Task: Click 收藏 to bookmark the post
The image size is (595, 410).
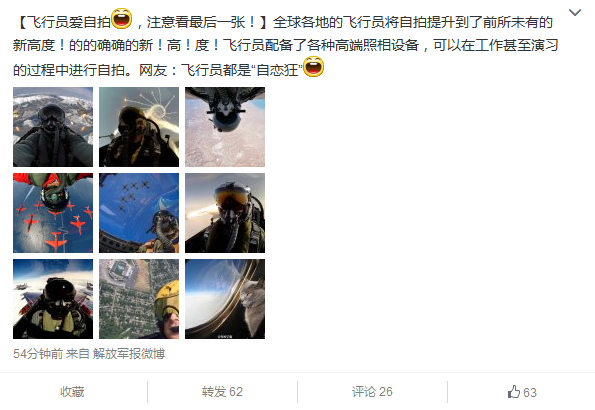Action: click(72, 392)
